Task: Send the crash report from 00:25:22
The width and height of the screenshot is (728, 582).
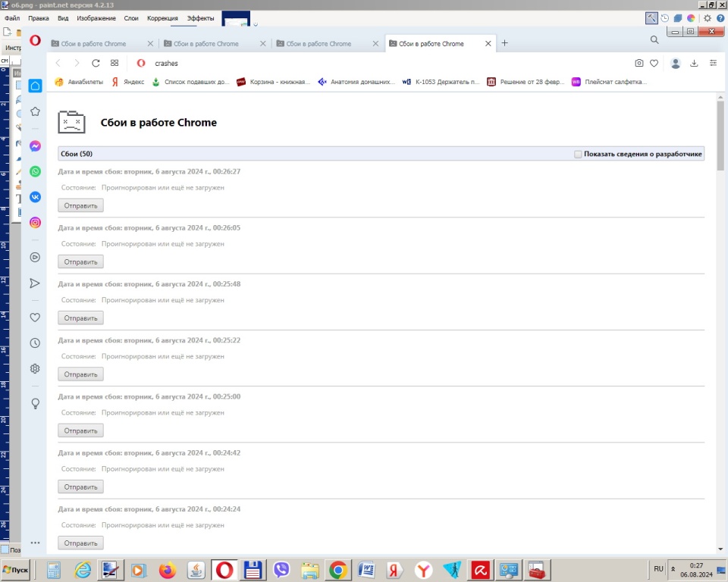Action: pyautogui.click(x=81, y=374)
